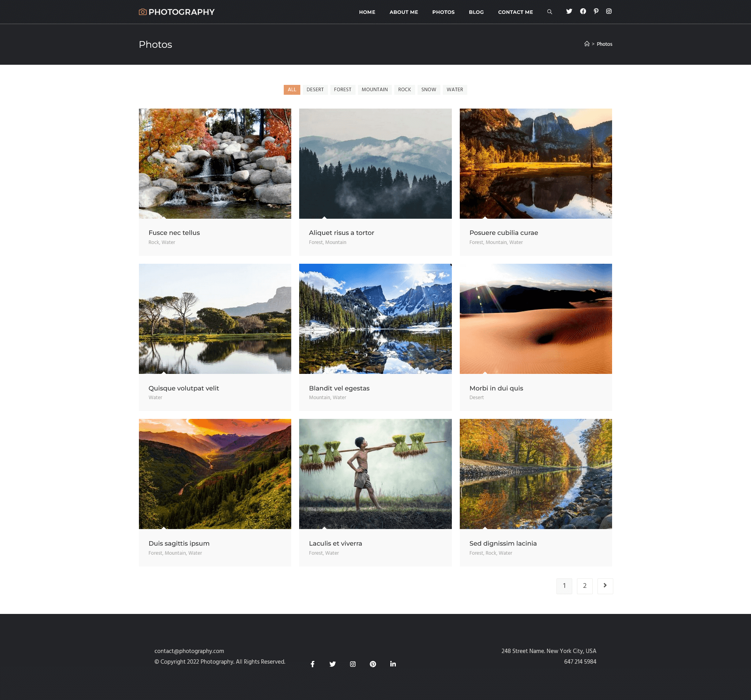Click the Quisque volutpat velit title

click(184, 388)
